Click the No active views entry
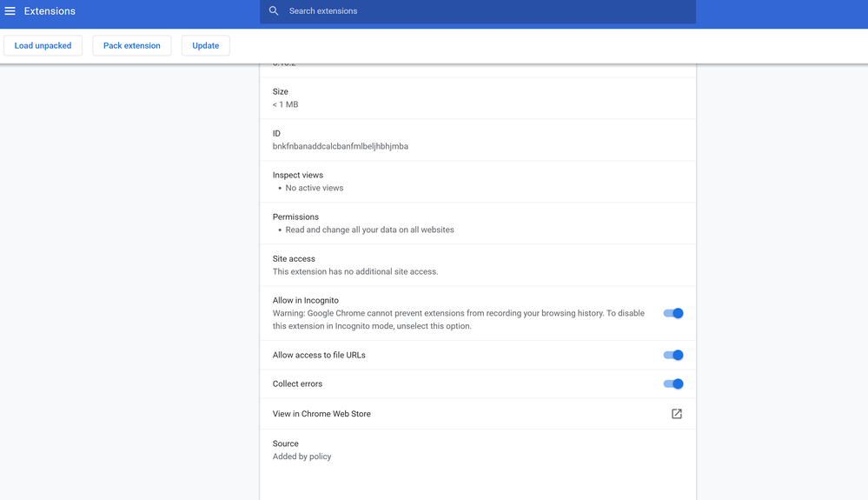This screenshot has height=500, width=868. tap(314, 188)
